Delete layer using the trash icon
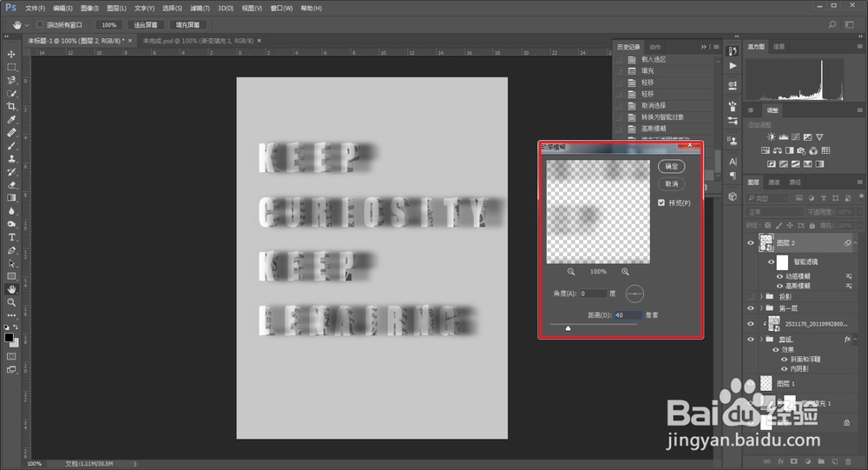Viewport: 868px width, 470px height. tap(848, 461)
